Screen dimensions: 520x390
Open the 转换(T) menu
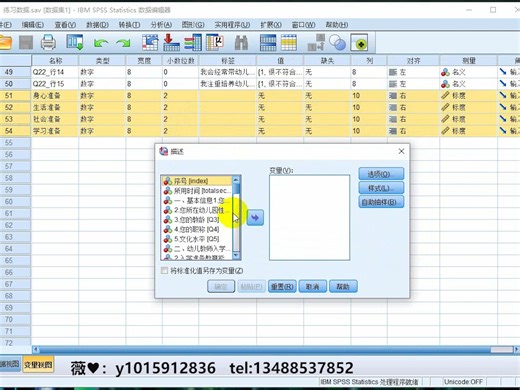click(130, 25)
